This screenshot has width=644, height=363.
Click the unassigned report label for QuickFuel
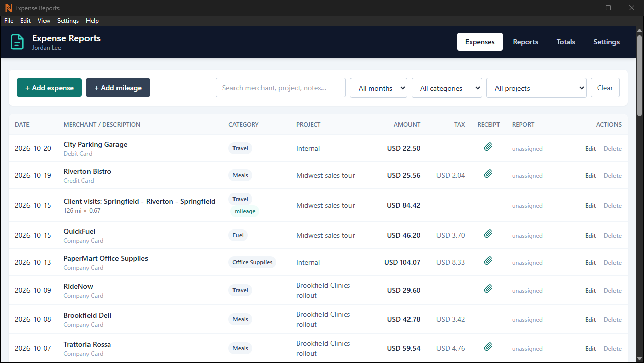527,236
